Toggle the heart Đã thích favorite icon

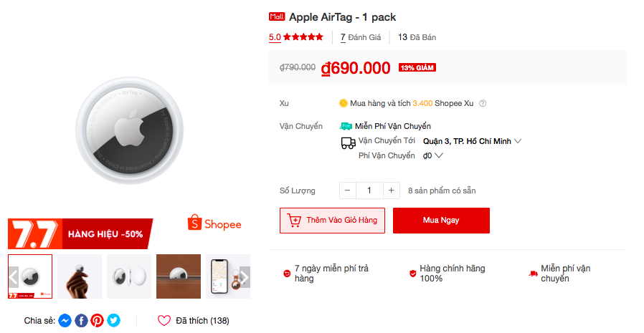click(x=164, y=320)
